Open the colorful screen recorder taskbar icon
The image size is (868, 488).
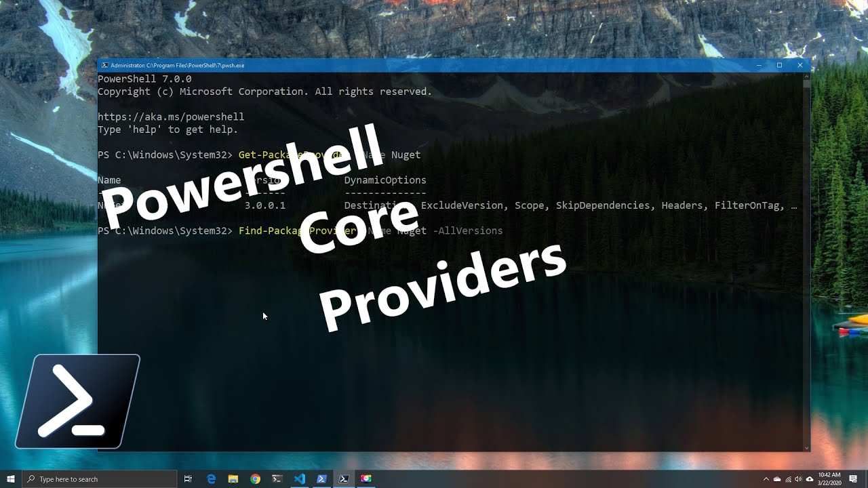tap(366, 479)
